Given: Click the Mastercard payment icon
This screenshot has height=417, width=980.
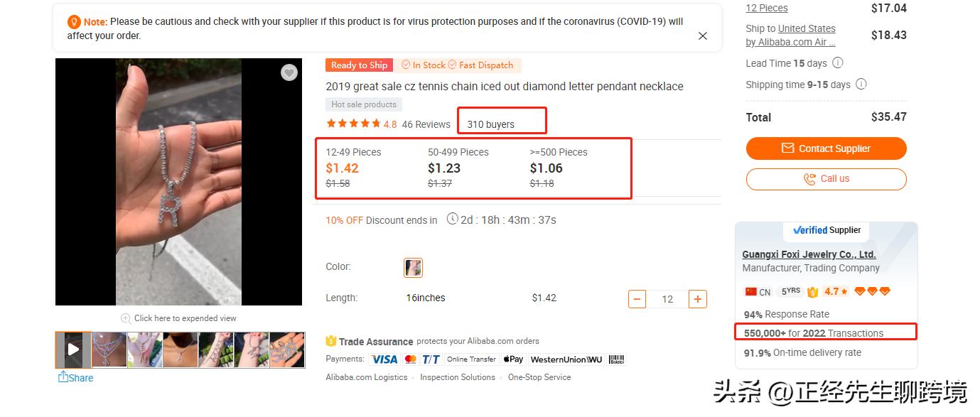Looking at the screenshot, I should 411,359.
